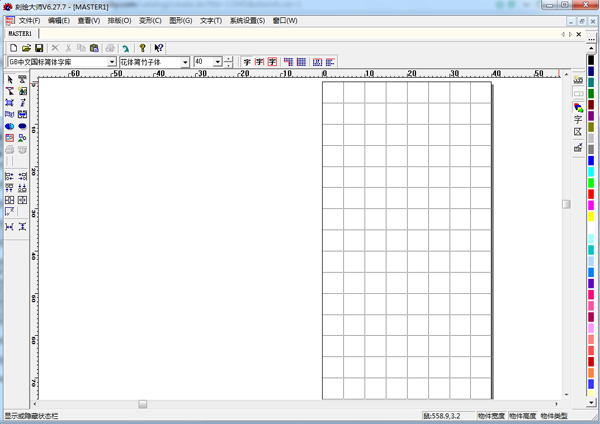The width and height of the screenshot is (600, 424).
Task: Open the 系统设置(S) menu
Action: (249, 20)
